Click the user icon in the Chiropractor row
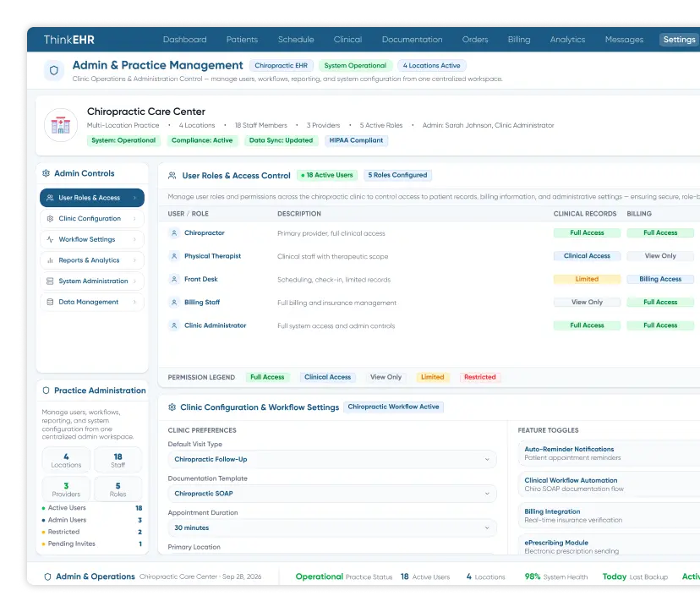The width and height of the screenshot is (700, 612). click(x=174, y=233)
